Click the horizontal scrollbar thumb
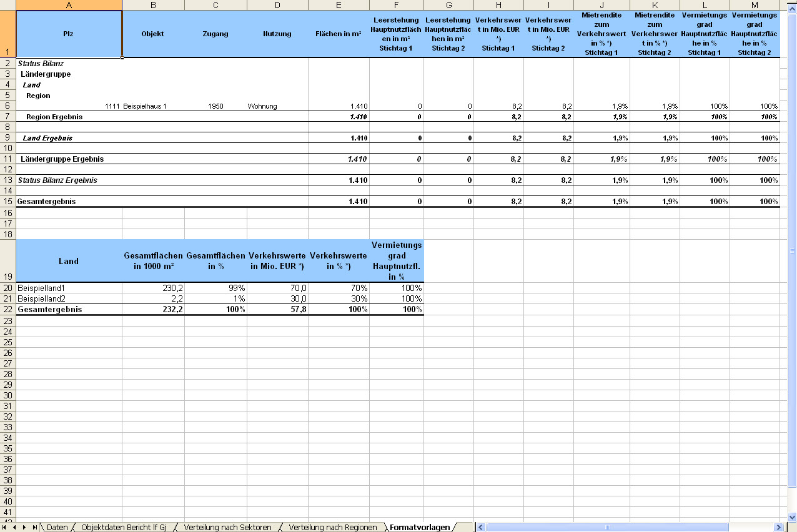797x532 pixels. 609,528
